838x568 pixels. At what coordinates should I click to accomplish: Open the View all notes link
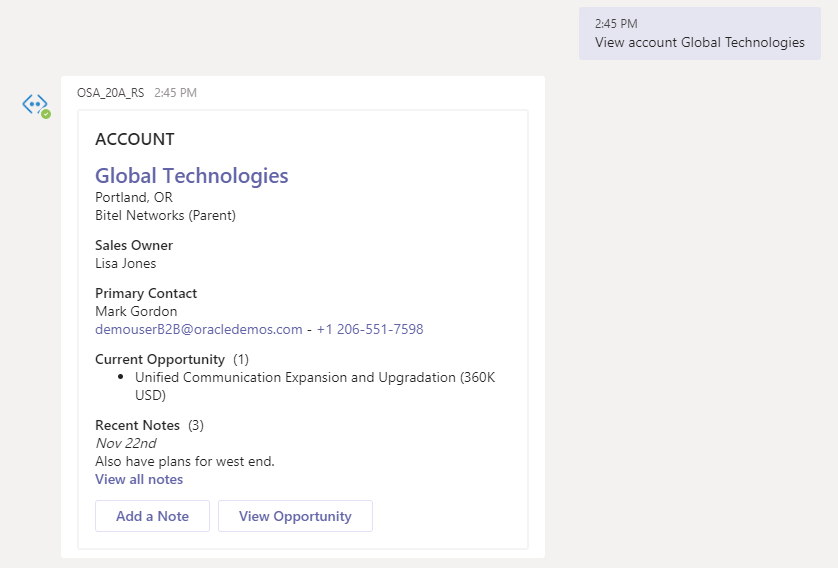point(139,479)
